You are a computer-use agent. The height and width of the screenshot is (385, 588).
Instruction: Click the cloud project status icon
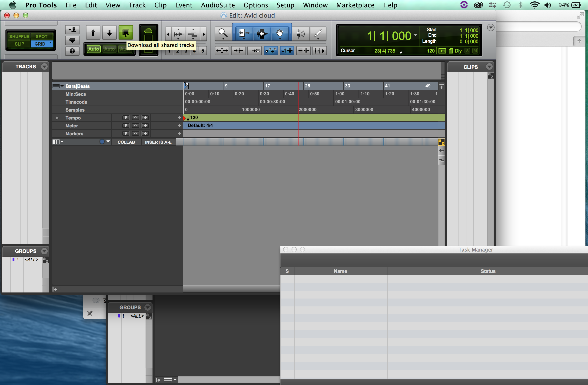pos(148,31)
